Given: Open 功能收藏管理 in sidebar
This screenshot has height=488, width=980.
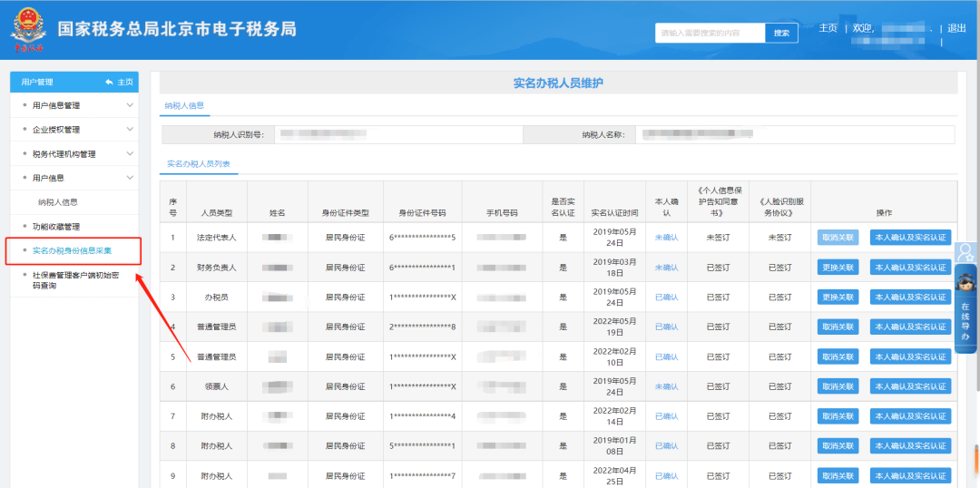Looking at the screenshot, I should pyautogui.click(x=56, y=226).
